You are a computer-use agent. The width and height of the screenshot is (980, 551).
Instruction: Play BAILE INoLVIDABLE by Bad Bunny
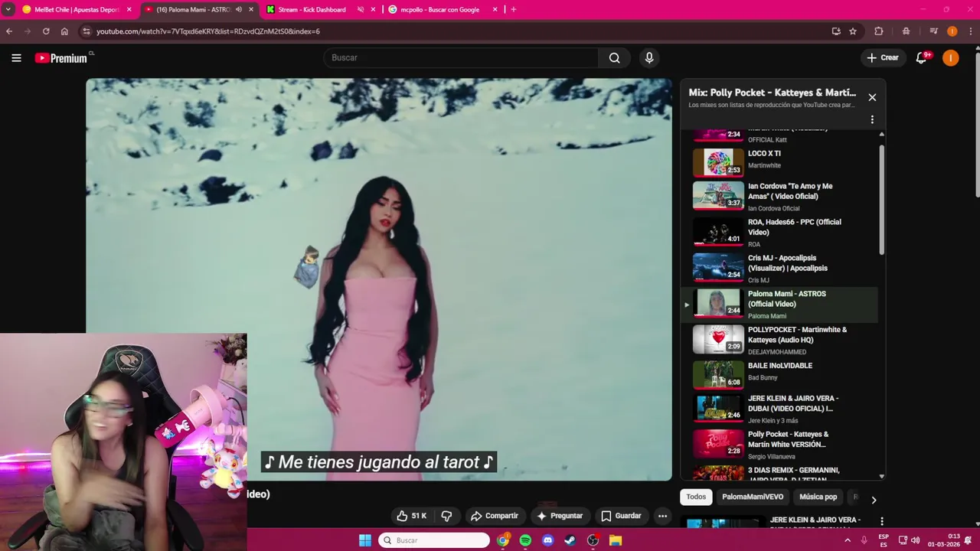click(x=781, y=376)
